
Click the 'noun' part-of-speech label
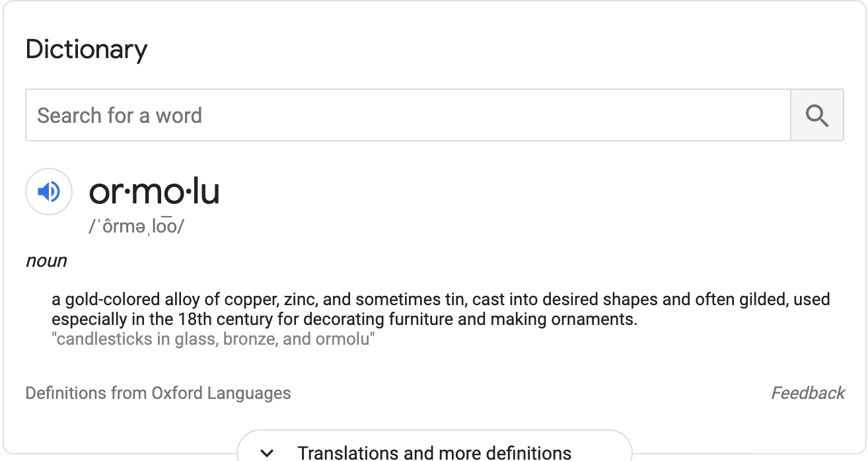click(46, 261)
